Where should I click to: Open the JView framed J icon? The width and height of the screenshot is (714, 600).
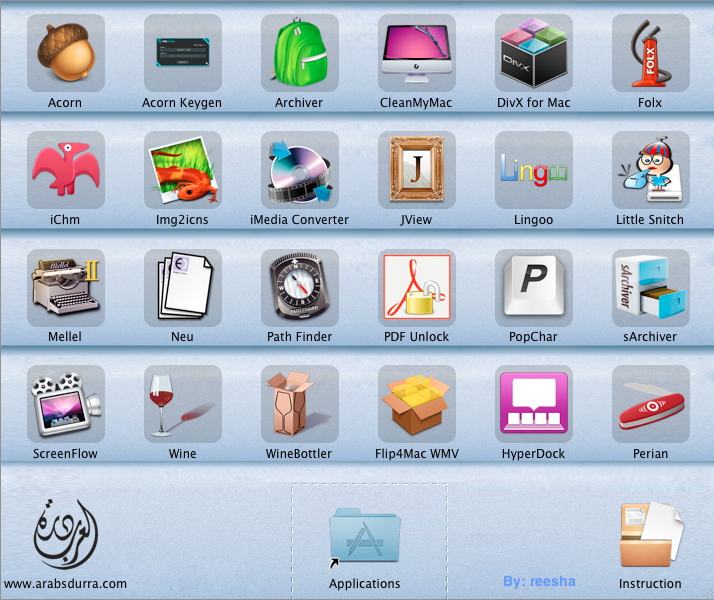pos(417,170)
